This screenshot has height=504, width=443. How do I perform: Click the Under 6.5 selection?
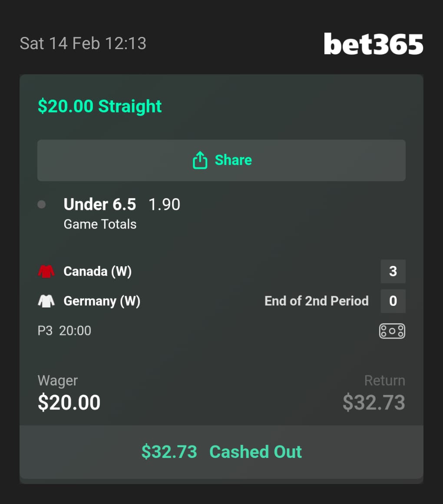pyautogui.click(x=99, y=204)
